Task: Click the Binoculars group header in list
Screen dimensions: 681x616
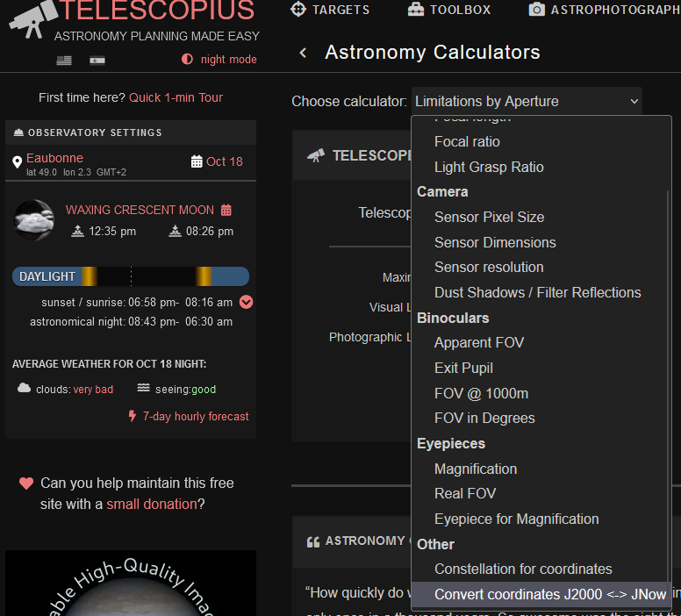Action: click(x=453, y=318)
